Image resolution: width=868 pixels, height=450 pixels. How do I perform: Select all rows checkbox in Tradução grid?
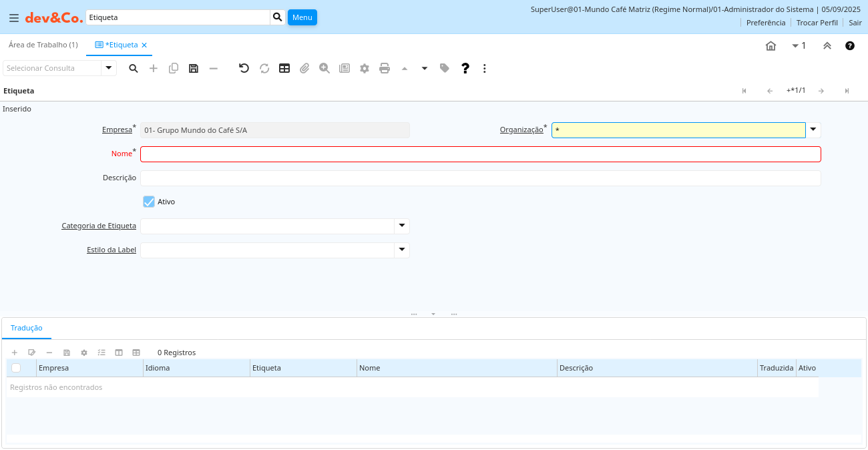[x=16, y=368]
